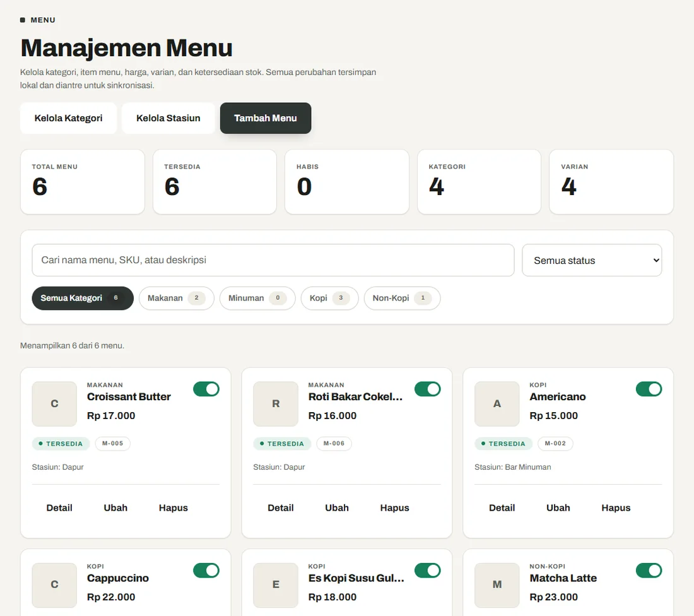Click Hapus on Americano card
The width and height of the screenshot is (694, 616).
[616, 508]
